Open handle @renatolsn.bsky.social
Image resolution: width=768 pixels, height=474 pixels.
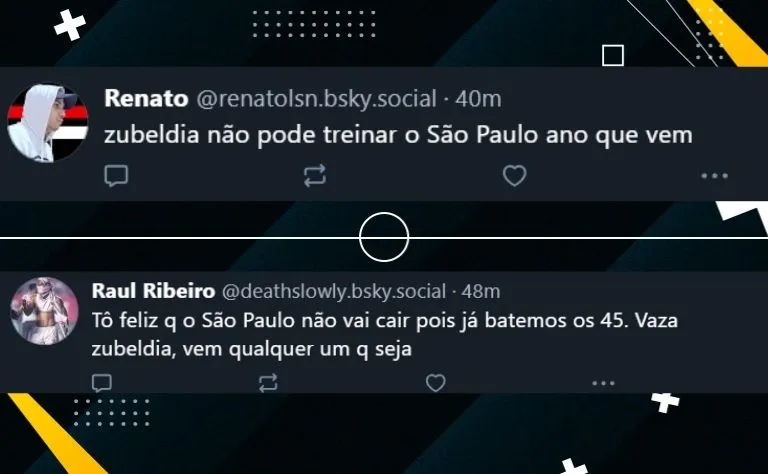pyautogui.click(x=316, y=99)
